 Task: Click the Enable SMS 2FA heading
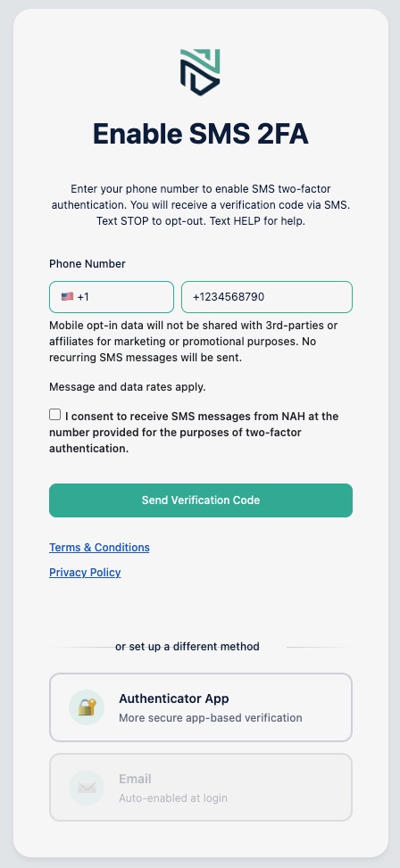tap(200, 134)
